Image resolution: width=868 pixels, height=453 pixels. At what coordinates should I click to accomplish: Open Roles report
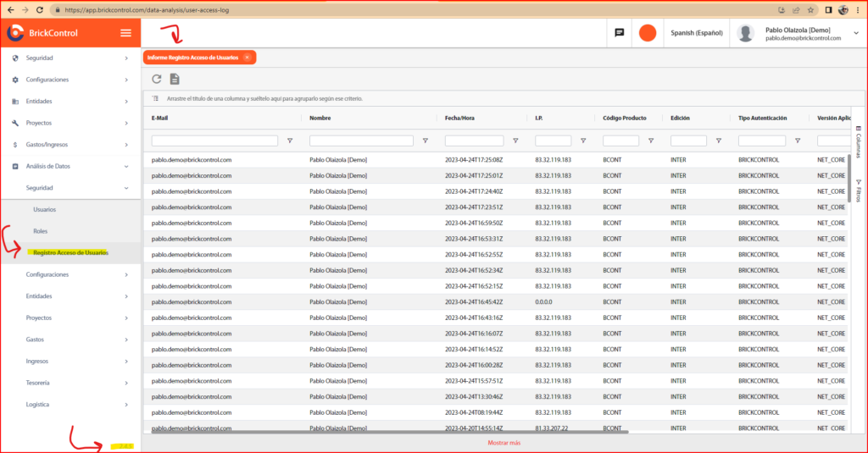pos(40,231)
